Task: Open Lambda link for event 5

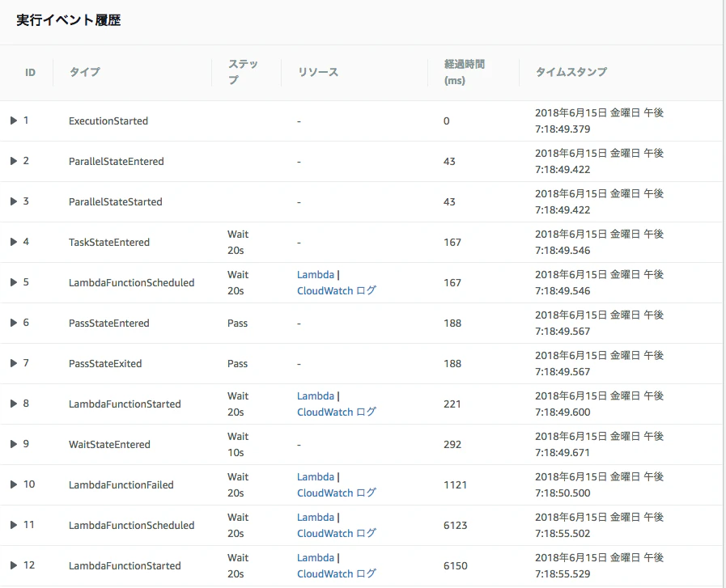Action: click(x=316, y=275)
